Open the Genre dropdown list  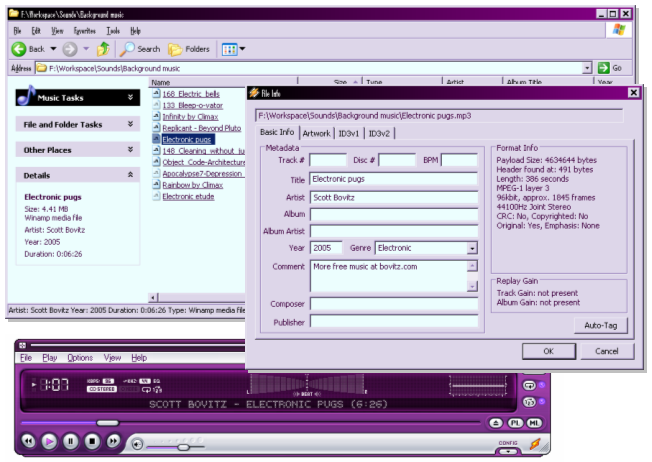(471, 247)
